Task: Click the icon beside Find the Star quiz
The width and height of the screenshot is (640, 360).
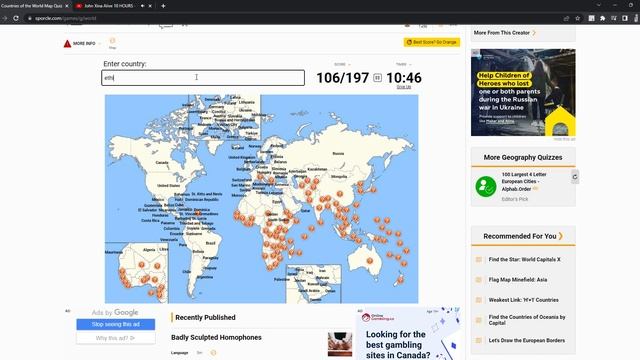Action: [479, 260]
